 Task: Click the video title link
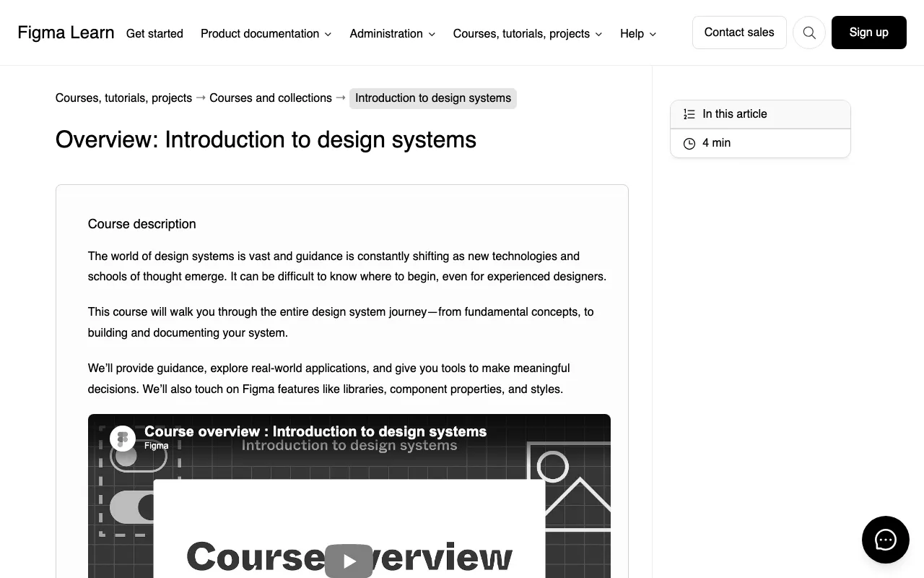pyautogui.click(x=315, y=431)
